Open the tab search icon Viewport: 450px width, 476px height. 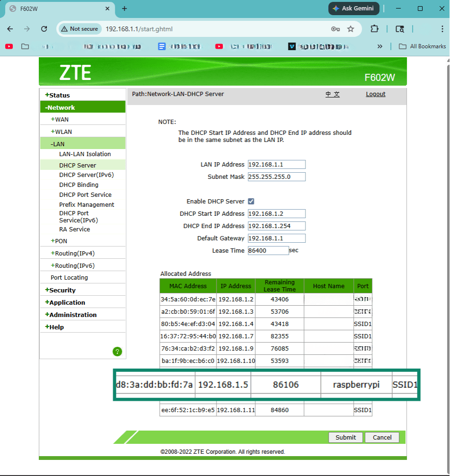[400, 29]
